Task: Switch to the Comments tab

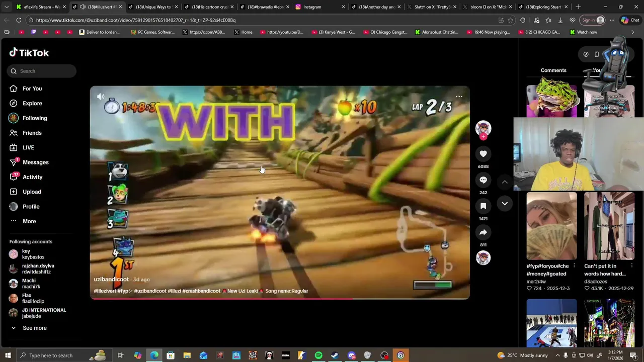Action: click(553, 70)
